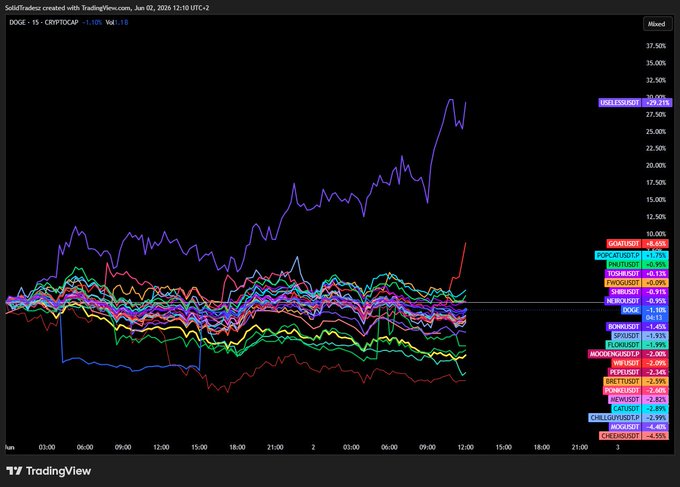680x487 pixels.
Task: Click the blue DOGE price-scale label
Action: [631, 310]
